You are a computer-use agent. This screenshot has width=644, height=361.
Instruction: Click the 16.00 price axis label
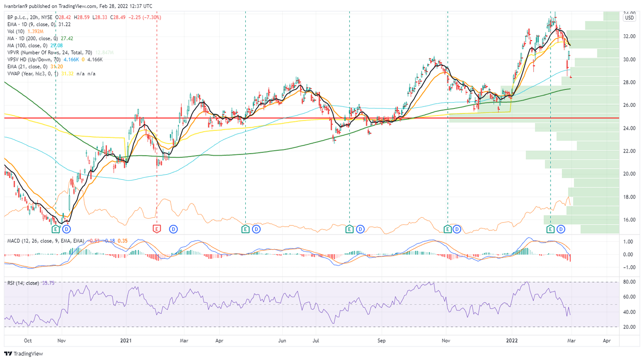tap(629, 220)
